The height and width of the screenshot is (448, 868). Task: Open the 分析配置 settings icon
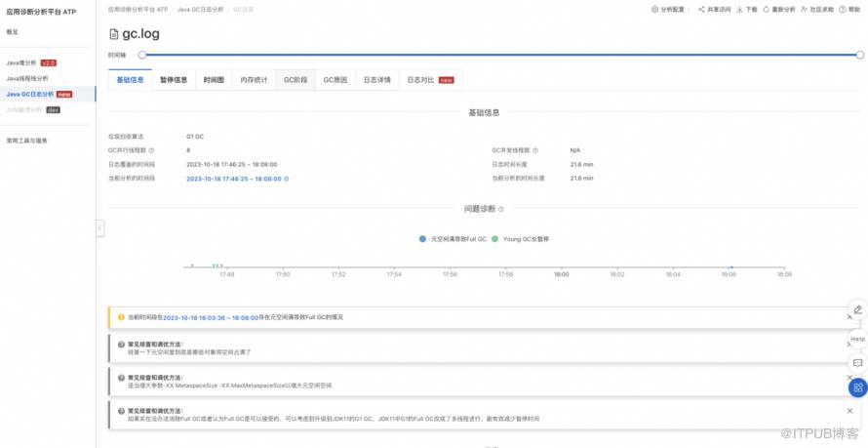coord(654,10)
